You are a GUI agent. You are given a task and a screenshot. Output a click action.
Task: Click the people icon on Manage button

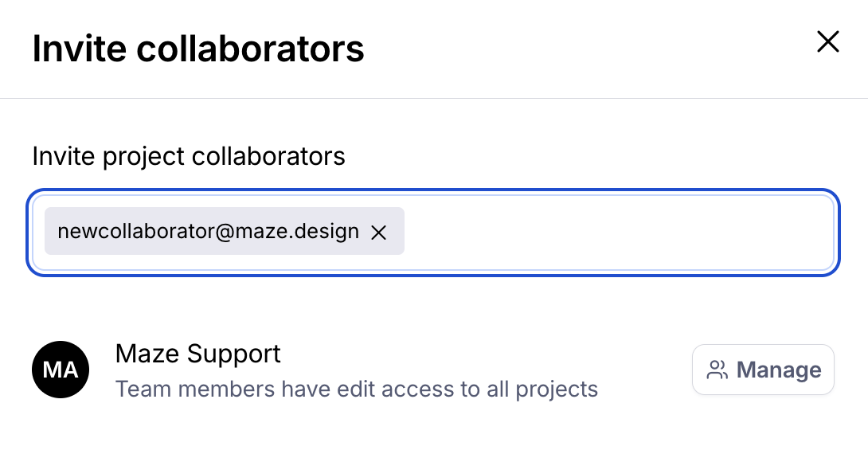pos(717,370)
